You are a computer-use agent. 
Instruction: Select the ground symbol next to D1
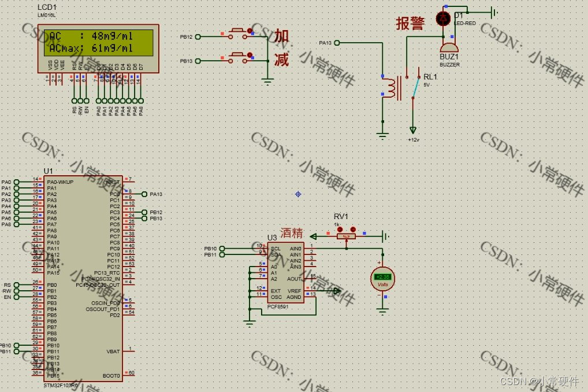(494, 13)
